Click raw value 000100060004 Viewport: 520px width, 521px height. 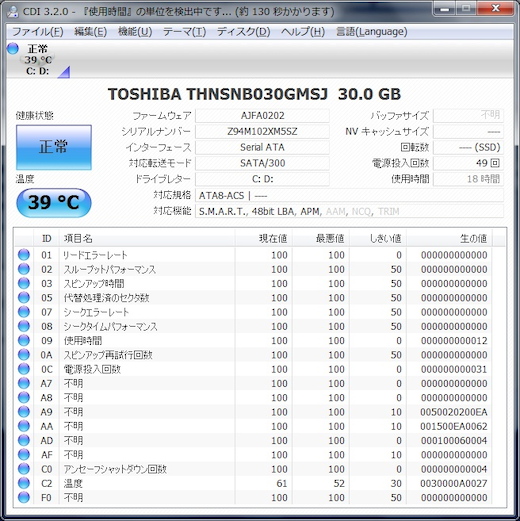454,441
